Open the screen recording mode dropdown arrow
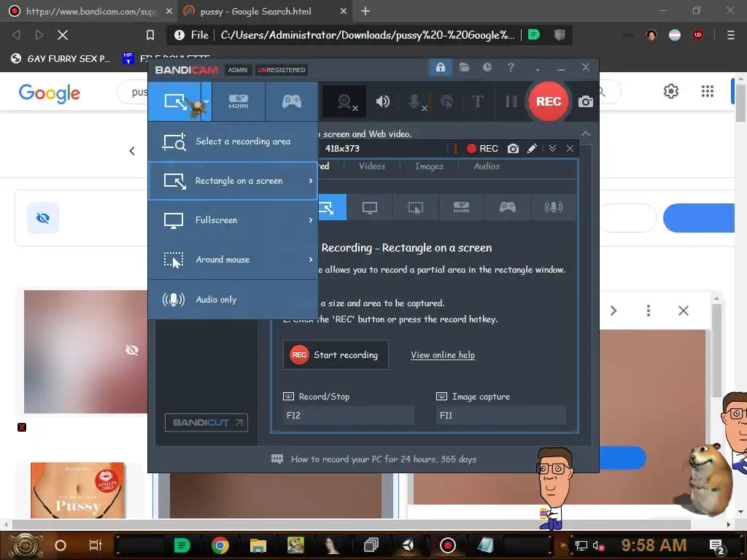The height and width of the screenshot is (560, 747). [x=206, y=101]
